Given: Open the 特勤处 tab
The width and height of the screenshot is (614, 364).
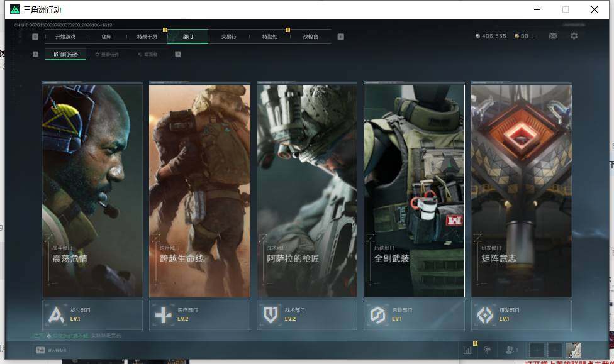Looking at the screenshot, I should 269,37.
